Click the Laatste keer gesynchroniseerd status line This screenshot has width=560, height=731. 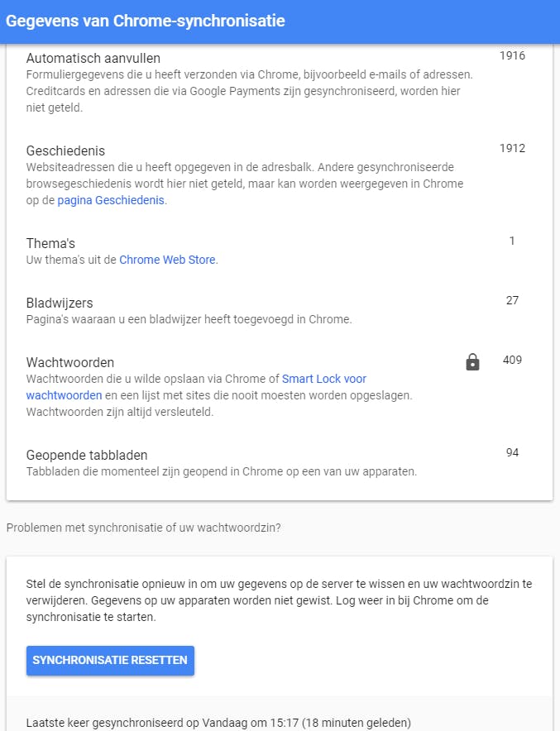[x=218, y=722]
